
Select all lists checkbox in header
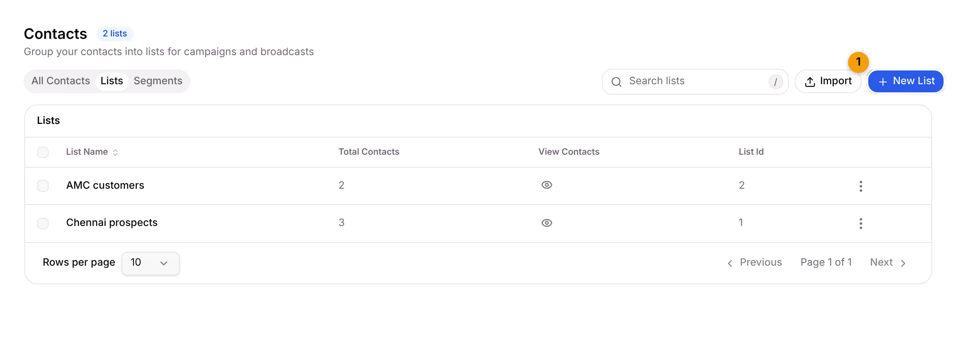pos(43,152)
